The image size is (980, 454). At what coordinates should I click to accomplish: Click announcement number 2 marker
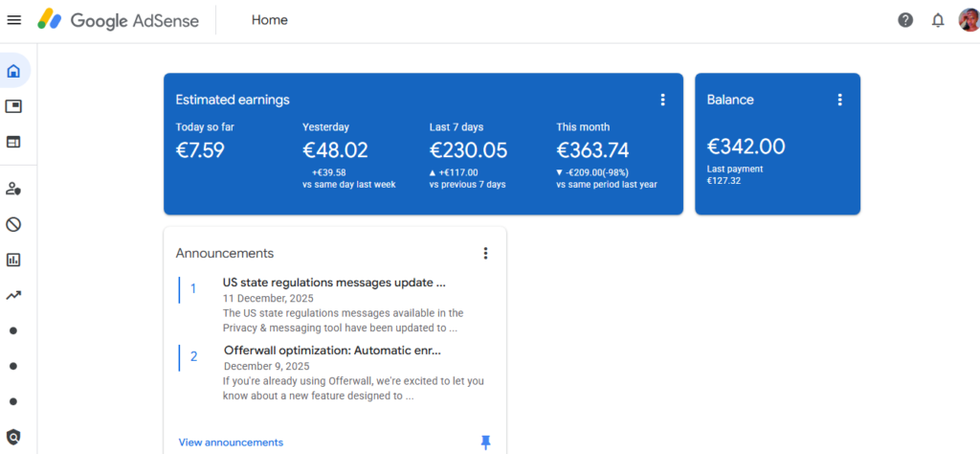click(193, 356)
